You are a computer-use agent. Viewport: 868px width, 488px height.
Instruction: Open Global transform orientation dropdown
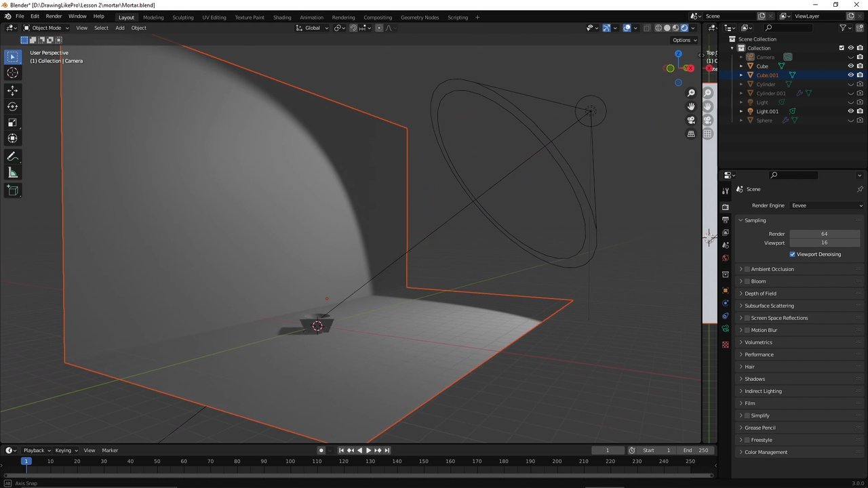pos(313,28)
